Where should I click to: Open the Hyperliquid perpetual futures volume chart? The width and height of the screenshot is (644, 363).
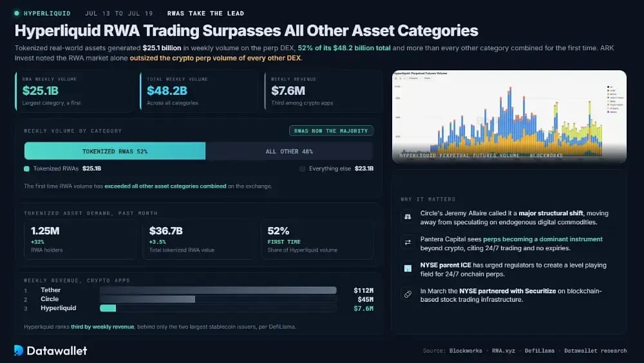509,117
